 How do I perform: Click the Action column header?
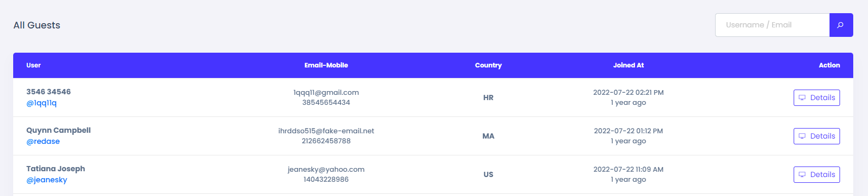829,65
